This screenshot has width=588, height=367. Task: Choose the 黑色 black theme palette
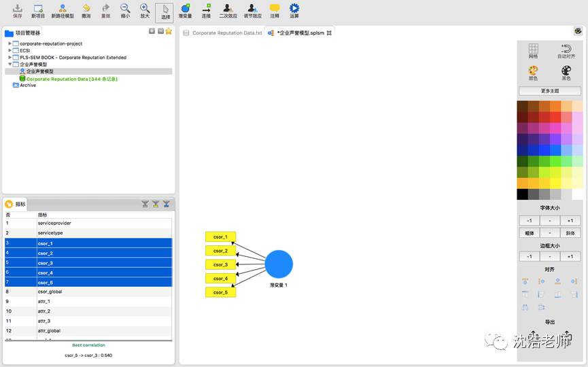(566, 73)
